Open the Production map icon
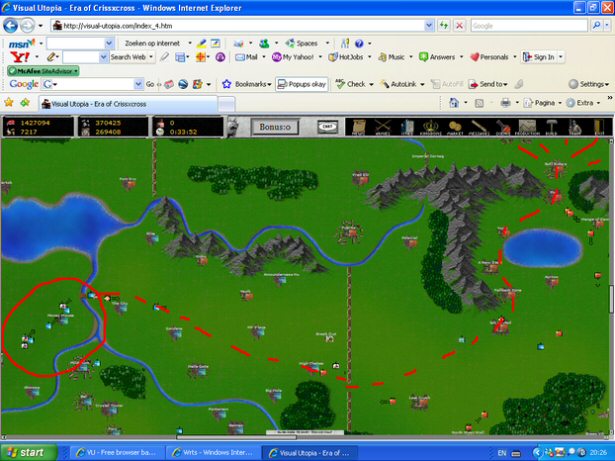615x461 pixels. point(527,127)
